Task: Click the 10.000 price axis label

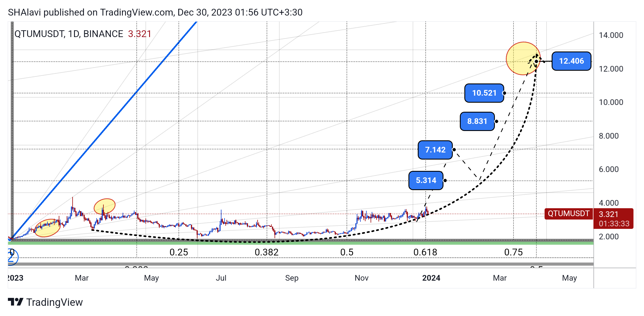Action: tap(611, 102)
